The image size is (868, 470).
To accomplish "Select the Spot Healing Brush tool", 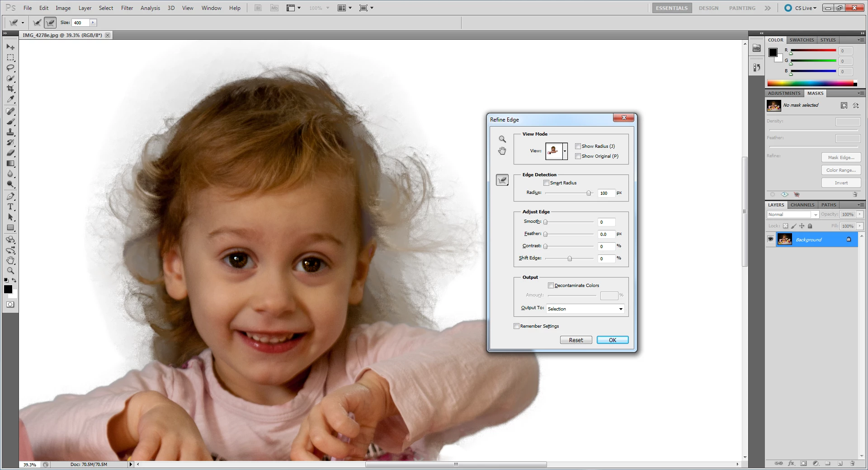I will coord(10,111).
